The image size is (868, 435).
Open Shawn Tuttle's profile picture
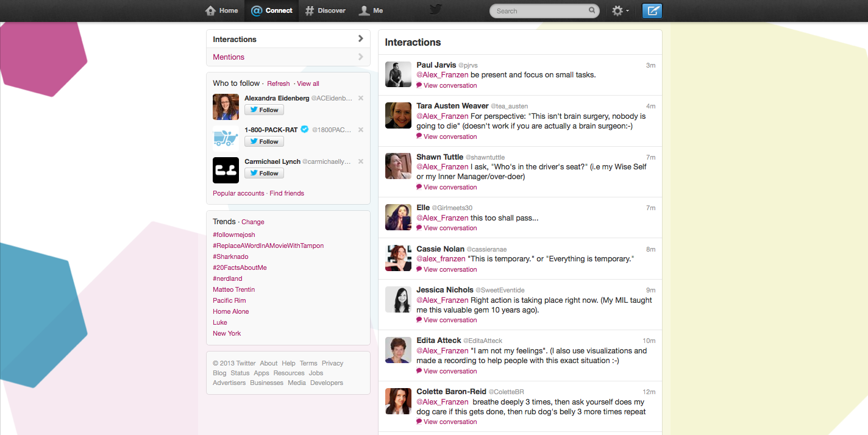[398, 166]
